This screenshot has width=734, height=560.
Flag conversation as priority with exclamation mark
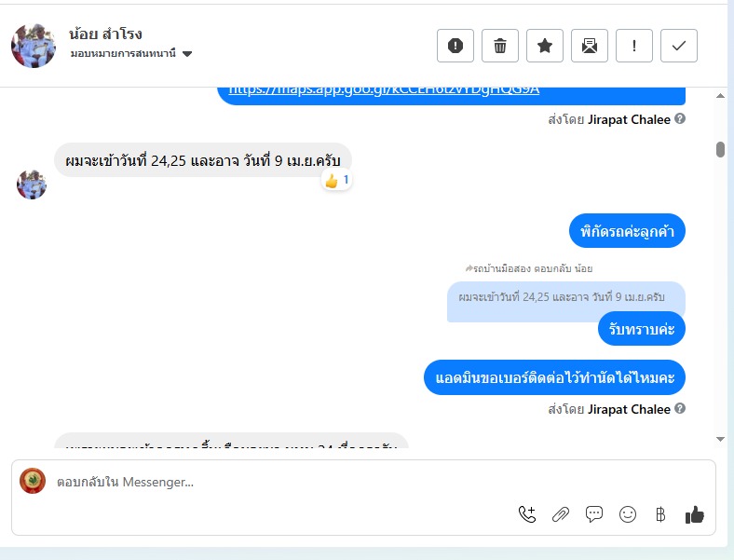633,46
